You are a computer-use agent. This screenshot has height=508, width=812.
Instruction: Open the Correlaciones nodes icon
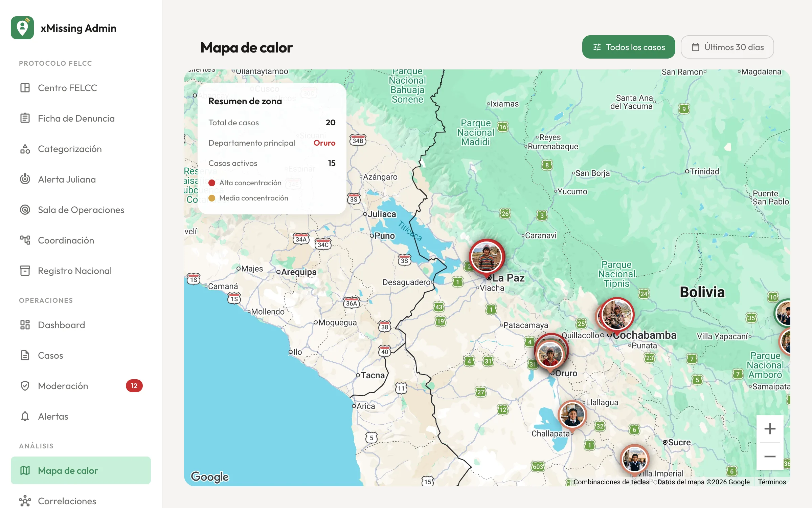tap(25, 501)
